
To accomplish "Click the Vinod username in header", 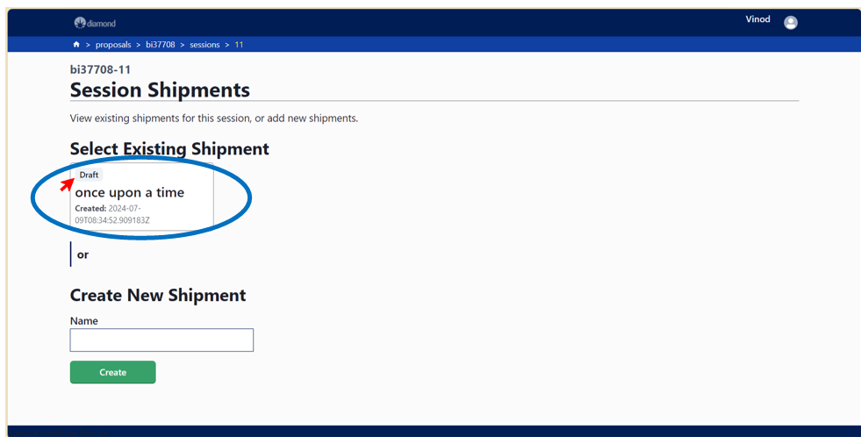I will pyautogui.click(x=757, y=19).
